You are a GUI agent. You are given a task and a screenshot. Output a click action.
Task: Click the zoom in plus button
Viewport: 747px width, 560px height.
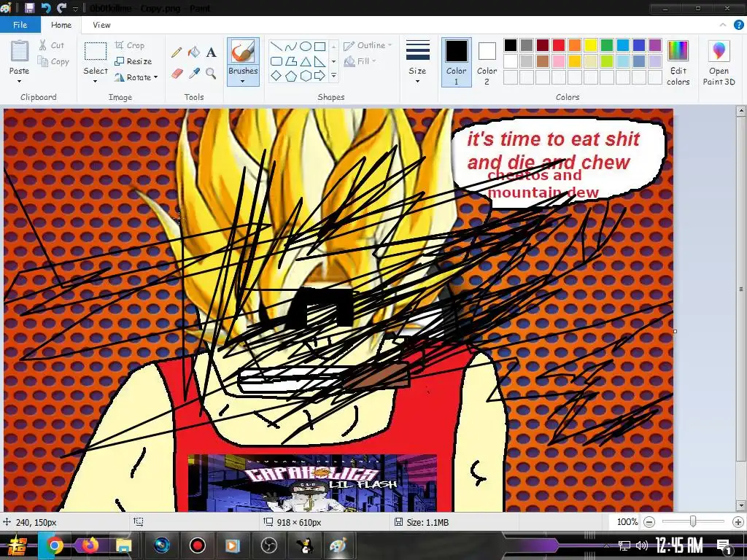coord(738,522)
